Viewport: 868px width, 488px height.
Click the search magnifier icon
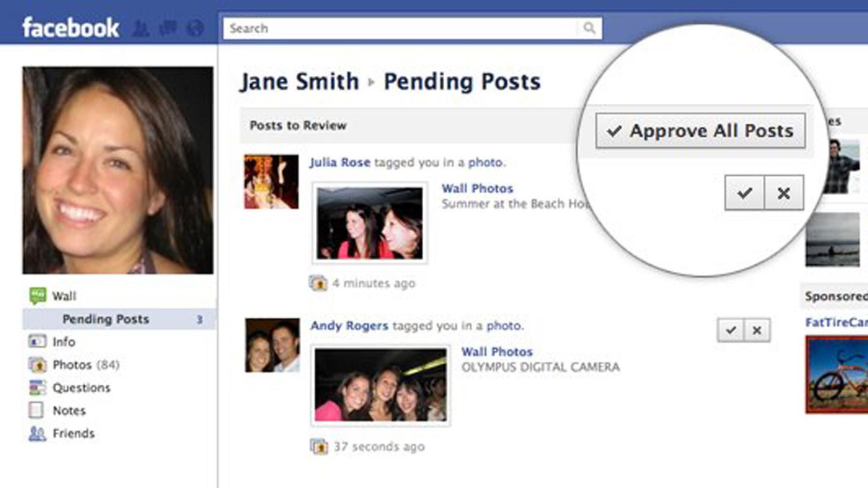(x=589, y=28)
